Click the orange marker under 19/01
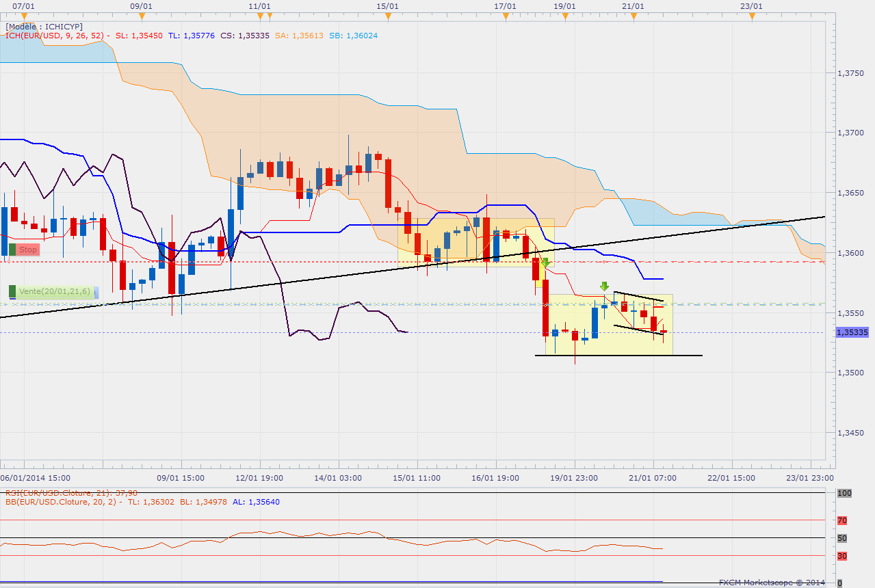This screenshot has height=588, width=875. pyautogui.click(x=564, y=17)
